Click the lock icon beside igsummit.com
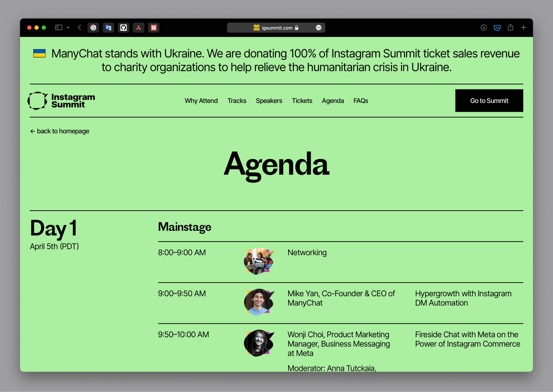 297,27
